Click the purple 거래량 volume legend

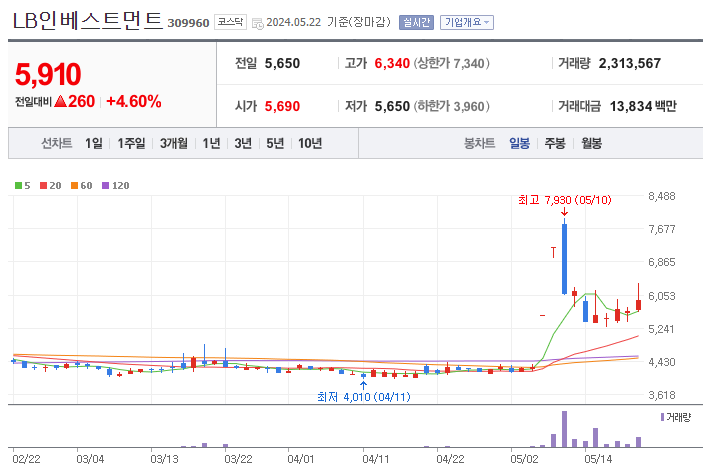(676, 417)
